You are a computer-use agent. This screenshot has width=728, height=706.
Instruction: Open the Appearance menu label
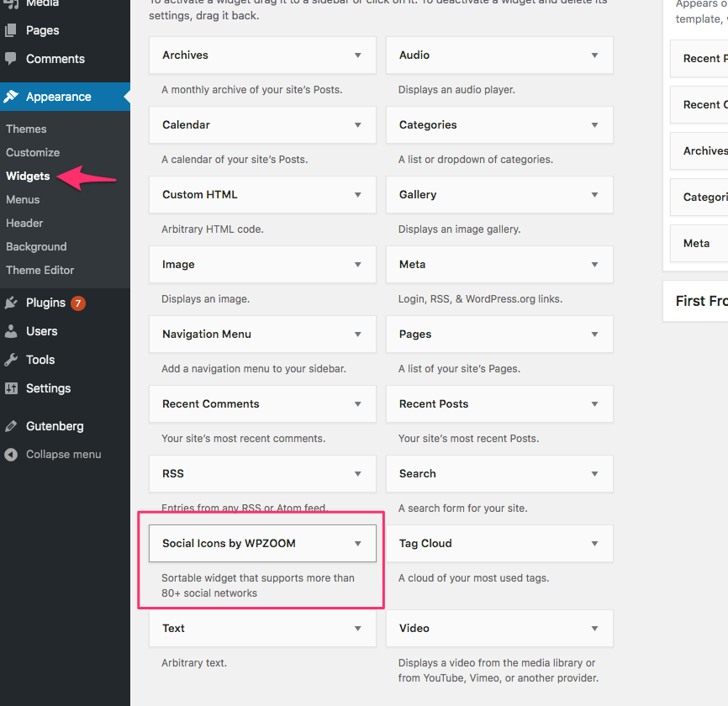pyautogui.click(x=59, y=97)
